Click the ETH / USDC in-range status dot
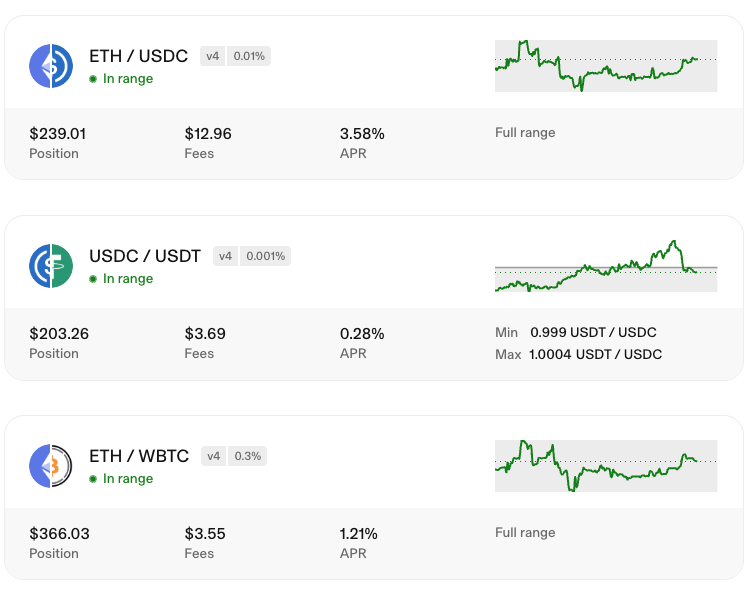The image size is (748, 597). pos(93,79)
